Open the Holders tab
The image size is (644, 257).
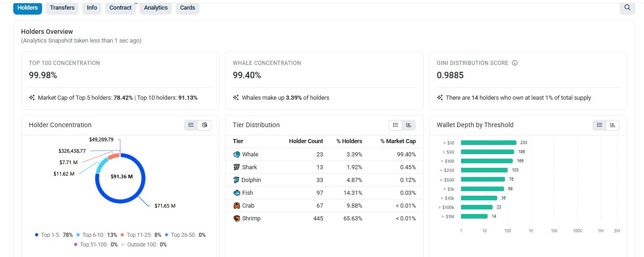[27, 8]
